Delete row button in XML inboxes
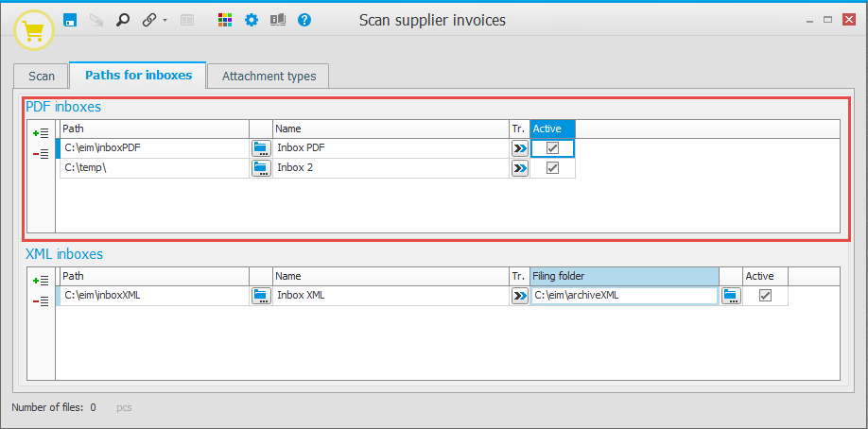Screen dimensions: 868x429 pyautogui.click(x=41, y=301)
